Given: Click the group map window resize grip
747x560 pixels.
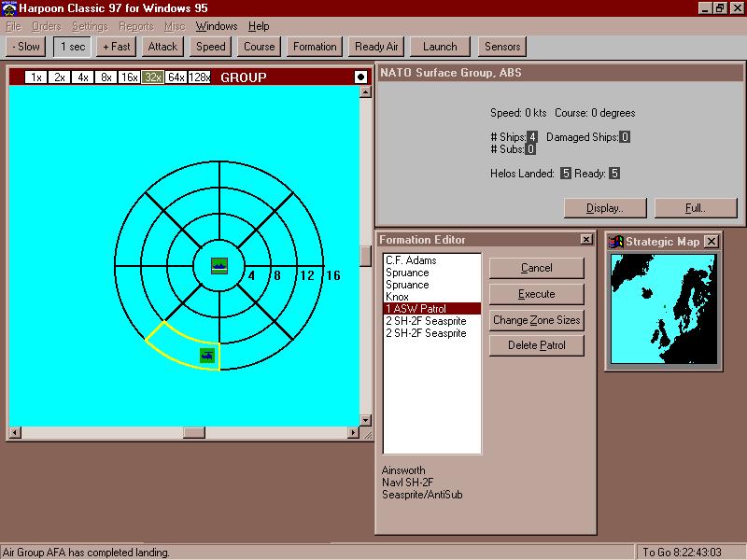Looking at the screenshot, I should pos(366,433).
